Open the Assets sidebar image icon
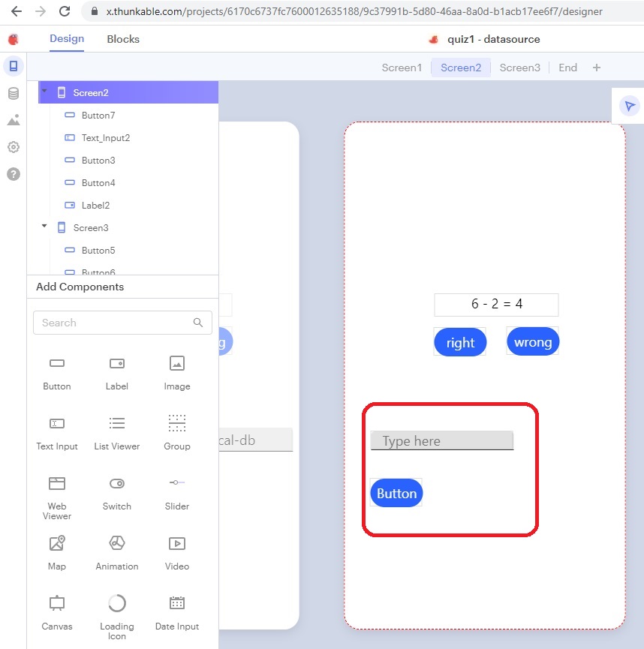Viewport: 644px width, 649px height. (x=14, y=120)
